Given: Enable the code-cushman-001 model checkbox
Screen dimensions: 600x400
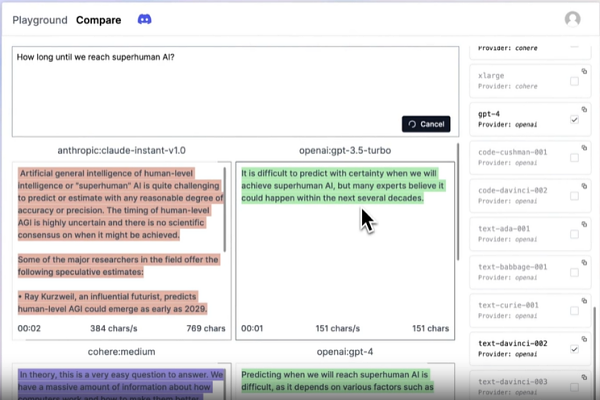Looking at the screenshot, I should pyautogui.click(x=574, y=158).
